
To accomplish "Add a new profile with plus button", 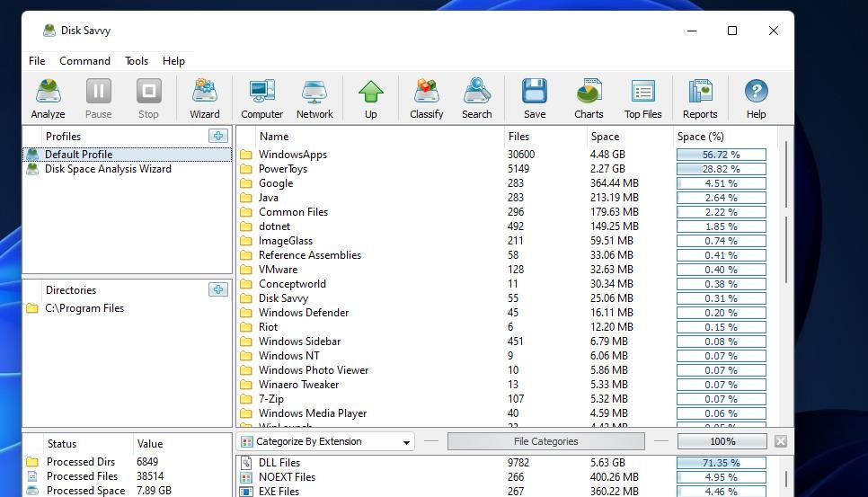I will [x=217, y=136].
